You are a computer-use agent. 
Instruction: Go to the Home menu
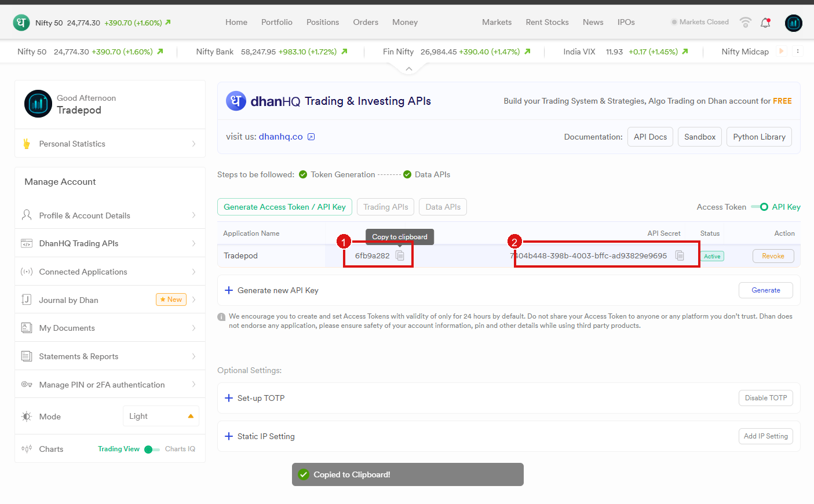click(236, 23)
